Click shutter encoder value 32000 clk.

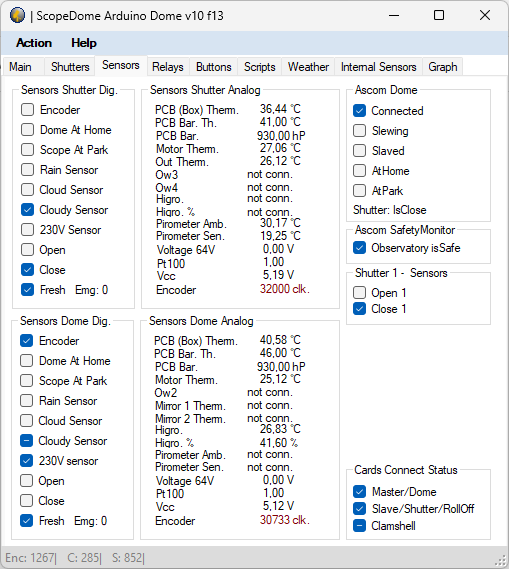285,289
